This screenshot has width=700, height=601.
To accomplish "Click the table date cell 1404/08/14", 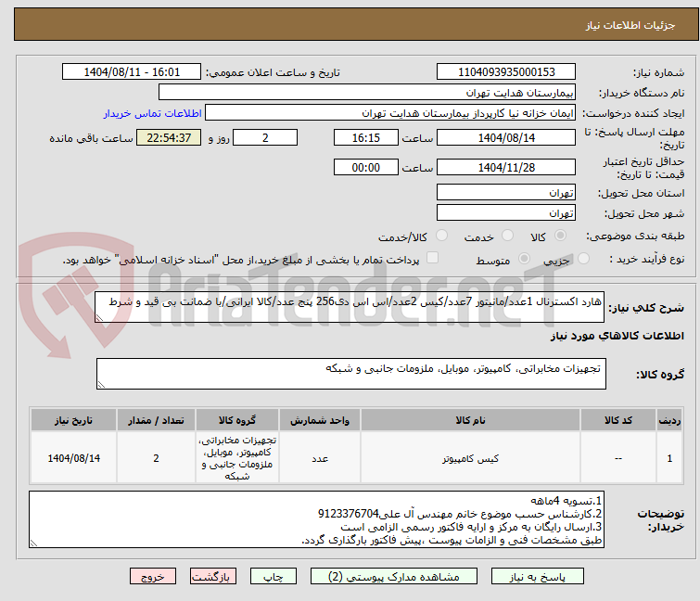I will click(x=73, y=458).
